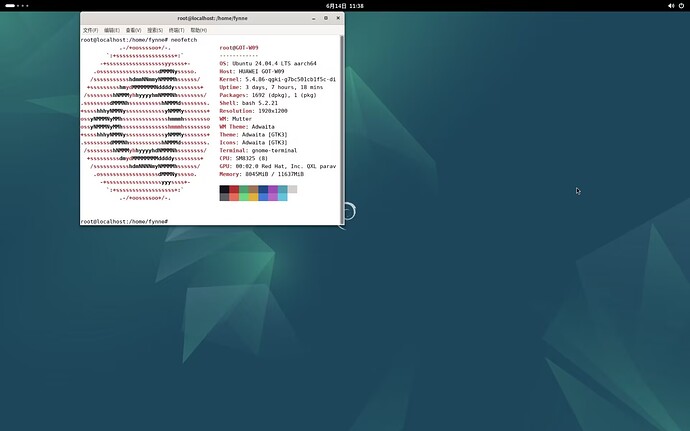Open the 编辑(E) menu in the terminal
Viewport: 690px width, 431px height.
tap(112, 30)
